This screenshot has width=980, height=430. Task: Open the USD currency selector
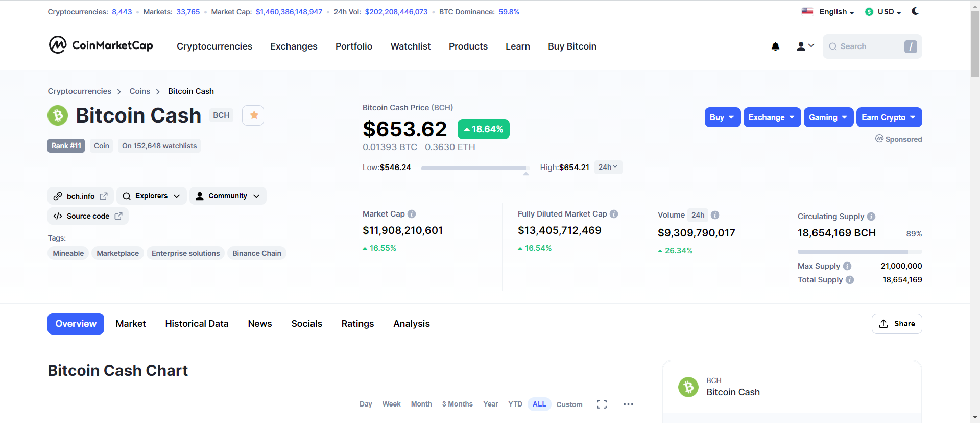coord(889,12)
